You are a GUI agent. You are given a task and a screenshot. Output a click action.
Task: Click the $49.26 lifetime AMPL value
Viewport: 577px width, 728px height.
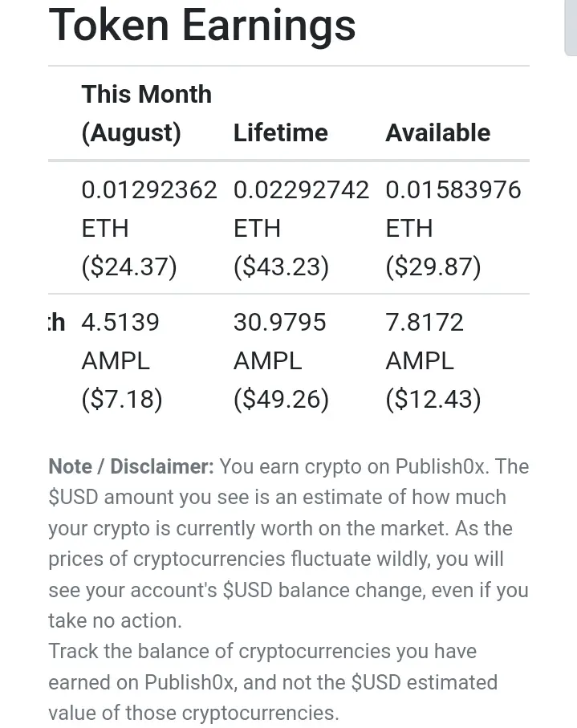282,399
